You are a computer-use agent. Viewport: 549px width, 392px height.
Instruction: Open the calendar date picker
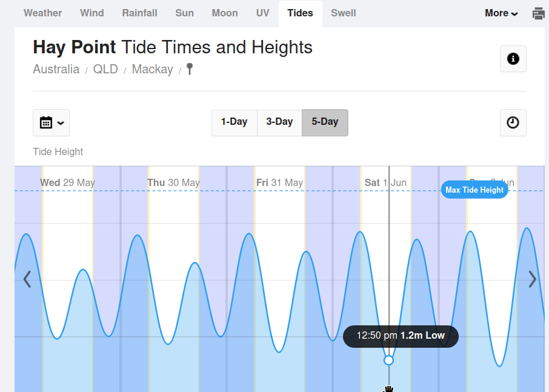(x=52, y=122)
